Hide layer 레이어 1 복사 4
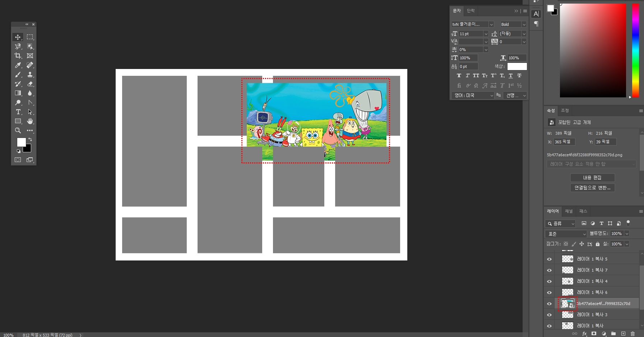Viewport: 644px width, 337px height. point(549,281)
